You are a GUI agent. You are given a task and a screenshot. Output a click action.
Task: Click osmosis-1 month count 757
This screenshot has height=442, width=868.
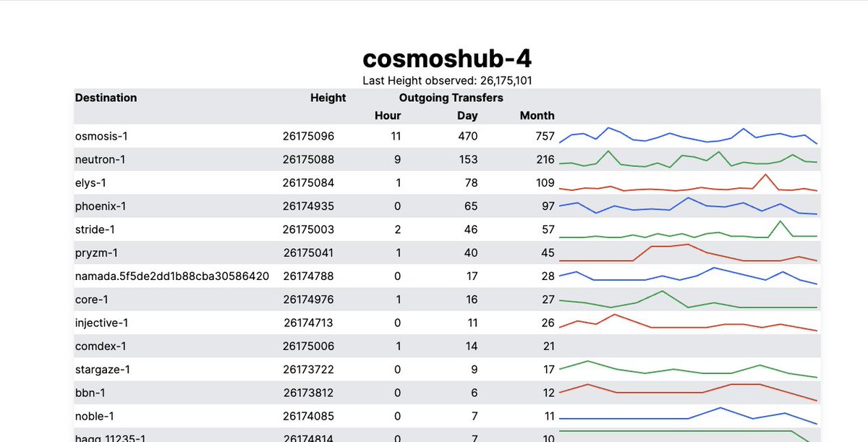tap(545, 136)
